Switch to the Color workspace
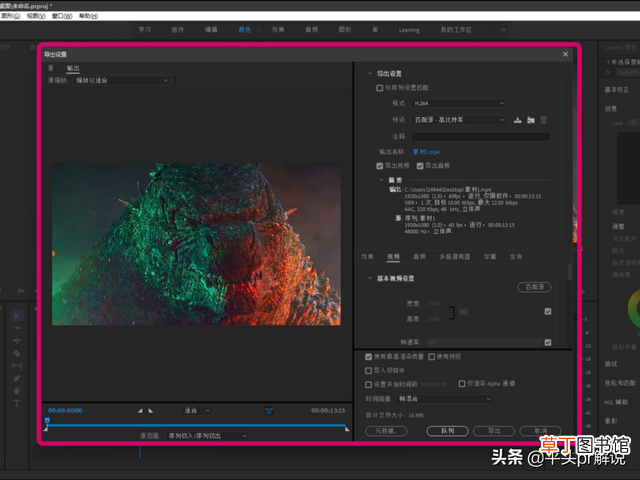The height and width of the screenshot is (480, 640). click(x=244, y=30)
